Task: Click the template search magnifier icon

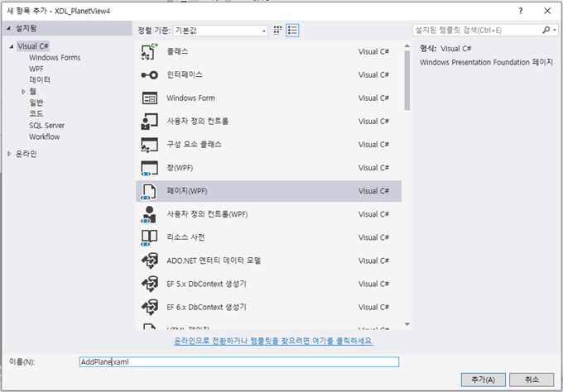Action: 546,30
